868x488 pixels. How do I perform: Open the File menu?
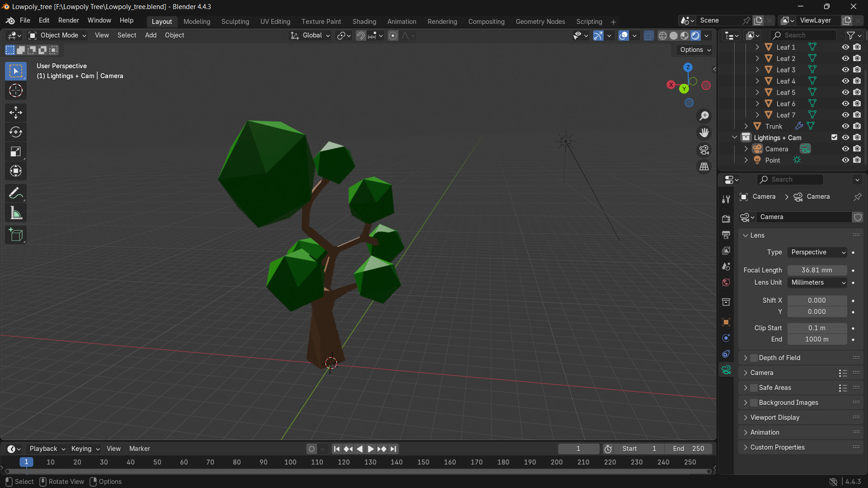click(x=25, y=20)
